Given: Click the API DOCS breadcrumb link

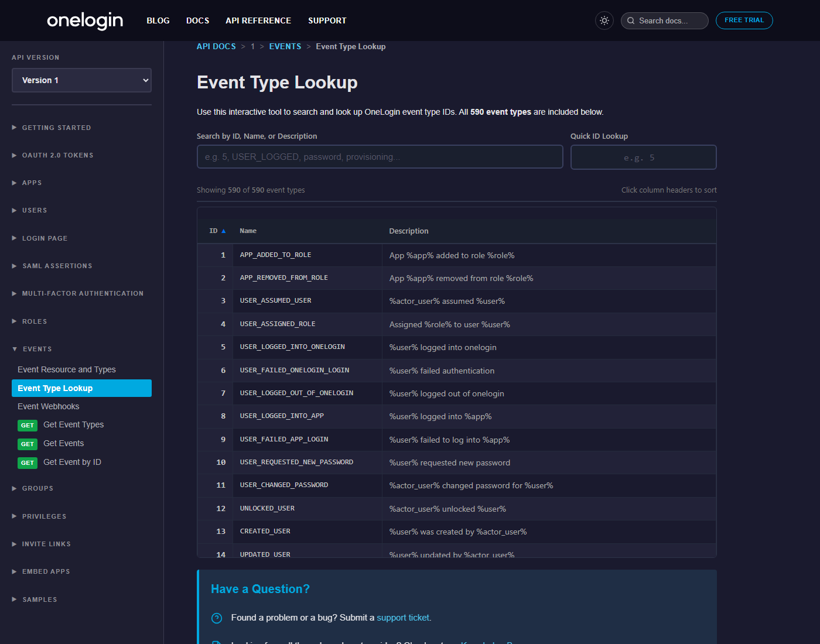Looking at the screenshot, I should point(216,46).
